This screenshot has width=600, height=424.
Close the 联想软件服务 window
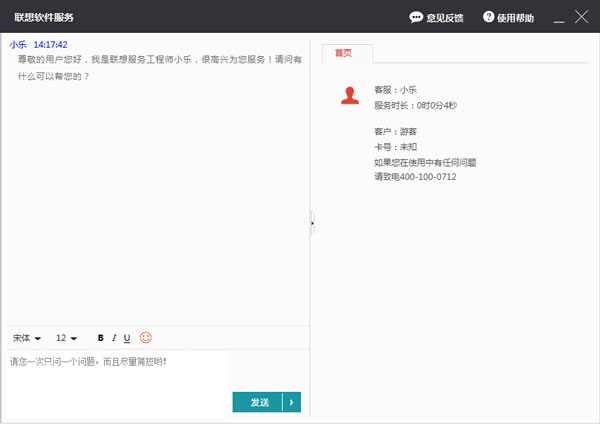582,17
